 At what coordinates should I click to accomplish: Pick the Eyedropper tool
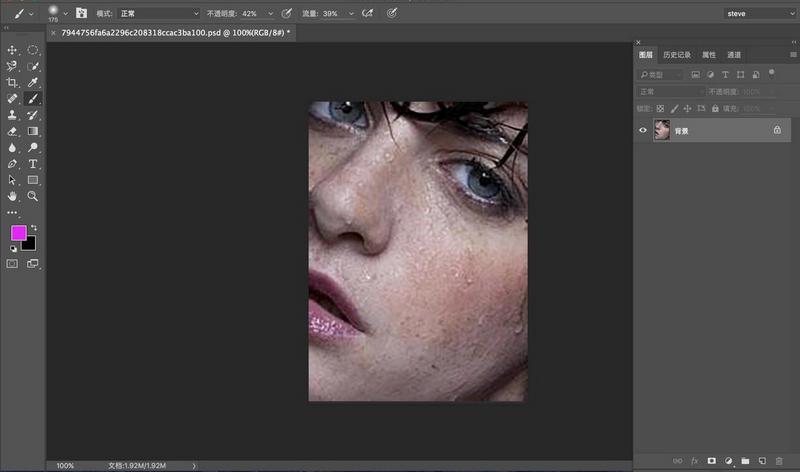(x=33, y=82)
